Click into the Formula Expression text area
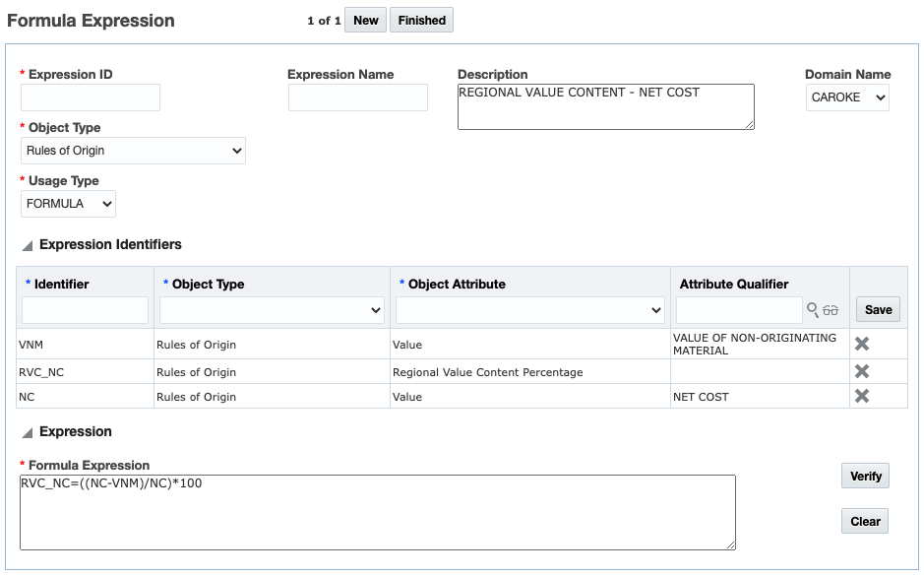Viewport: 924px width, 576px height. coord(377,512)
